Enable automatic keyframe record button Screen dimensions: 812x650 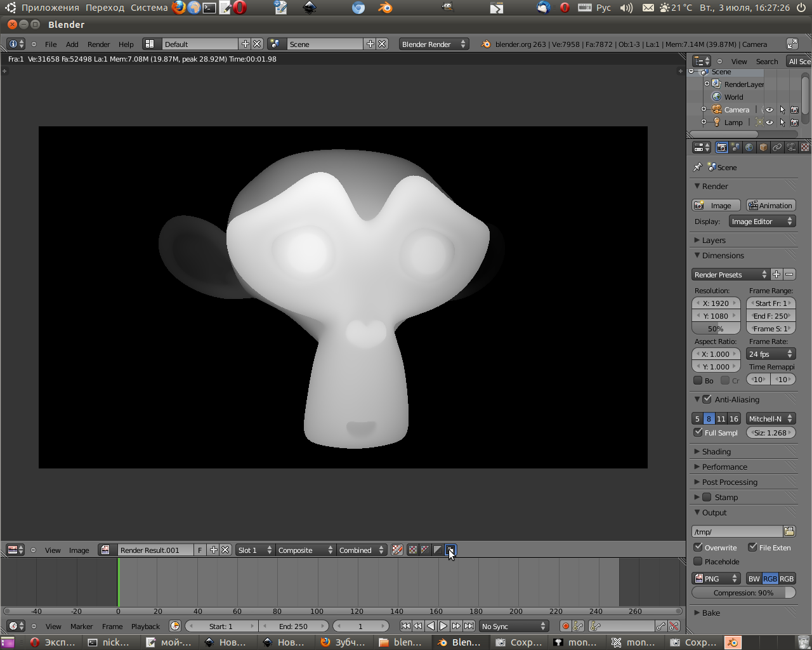point(565,626)
